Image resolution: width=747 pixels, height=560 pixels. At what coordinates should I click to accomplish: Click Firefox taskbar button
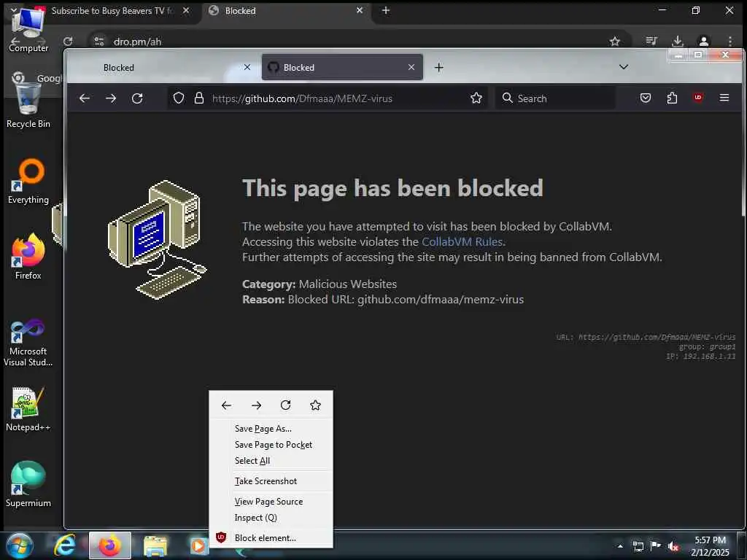pos(110,545)
